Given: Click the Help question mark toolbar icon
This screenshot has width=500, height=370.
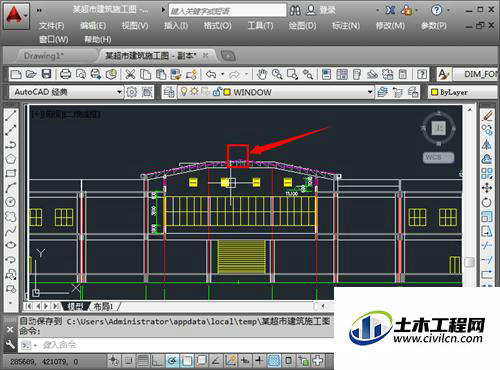Looking at the screenshot, I should click(422, 74).
